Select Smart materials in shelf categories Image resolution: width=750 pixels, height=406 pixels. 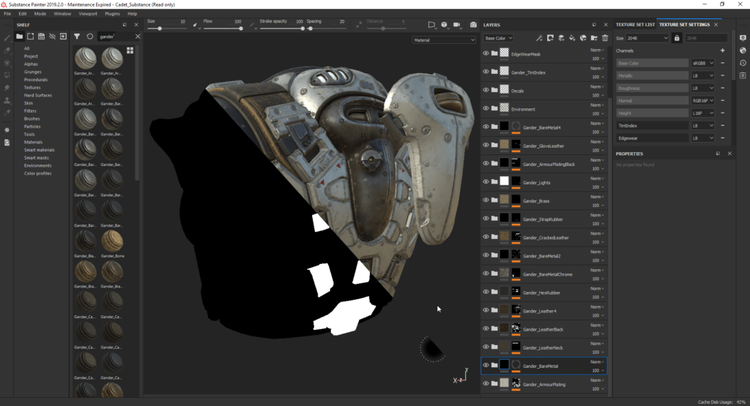pyautogui.click(x=40, y=150)
